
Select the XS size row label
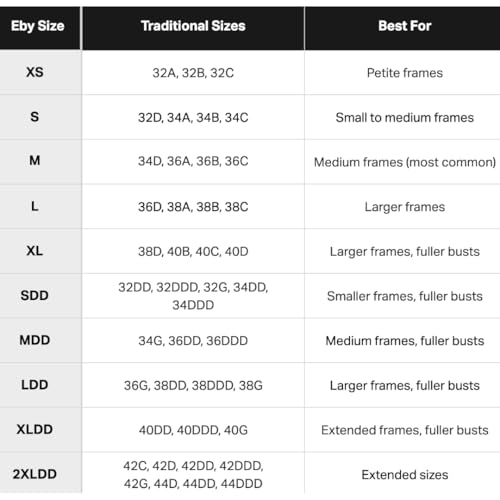[35, 72]
